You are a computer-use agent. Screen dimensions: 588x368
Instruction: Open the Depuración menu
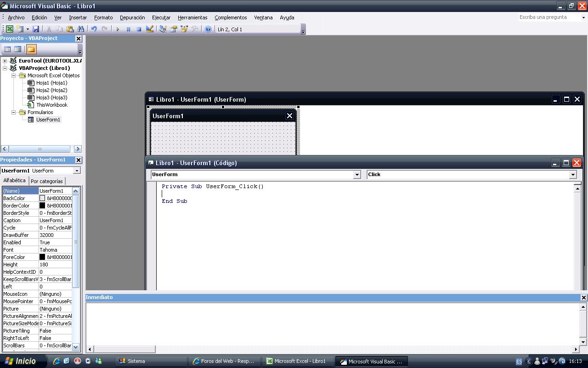(x=132, y=17)
